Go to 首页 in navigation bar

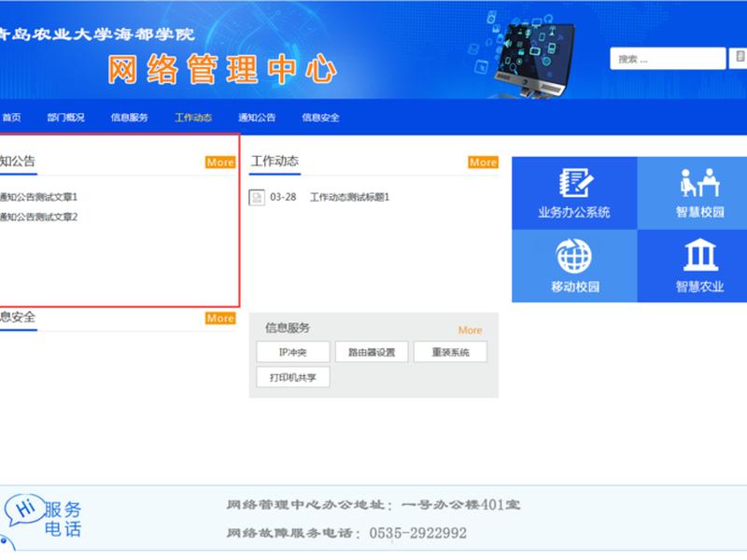11,118
